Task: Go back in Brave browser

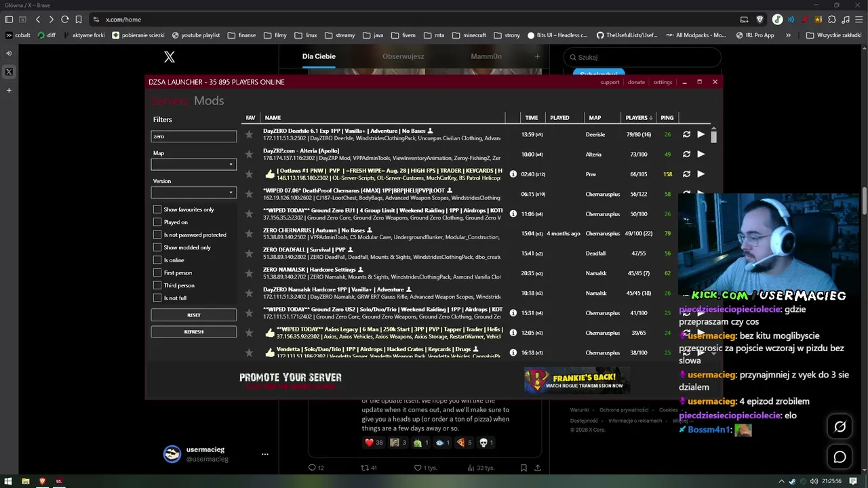Action: pos(38,20)
